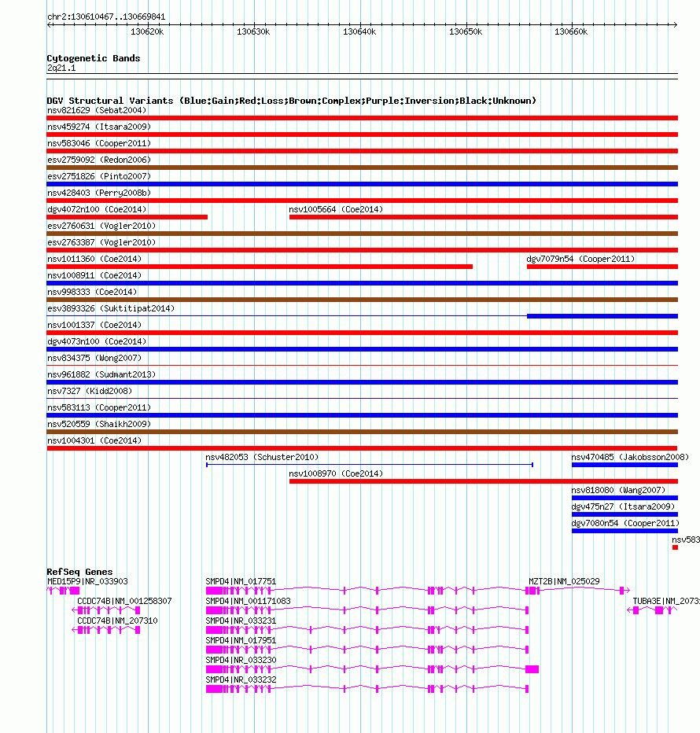
Task: Open complex variant esv2759092 (Redon2006)
Action: [x=363, y=168]
